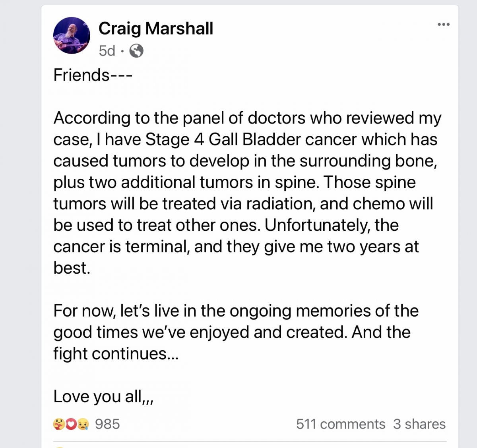
Task: View the 3 shares link
Action: pyautogui.click(x=419, y=424)
